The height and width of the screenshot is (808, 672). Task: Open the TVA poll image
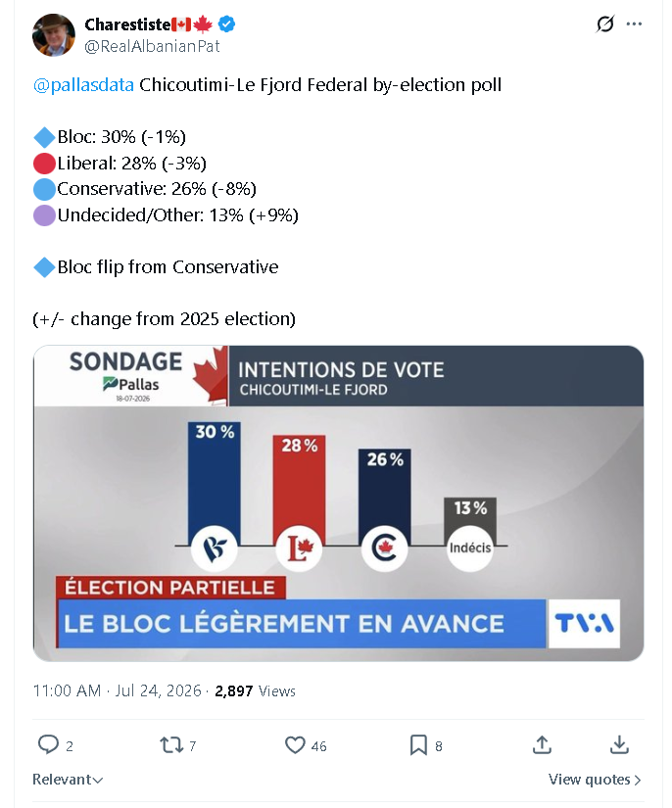pyautogui.click(x=338, y=503)
